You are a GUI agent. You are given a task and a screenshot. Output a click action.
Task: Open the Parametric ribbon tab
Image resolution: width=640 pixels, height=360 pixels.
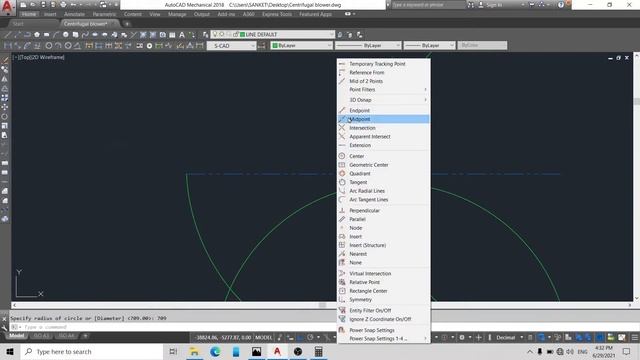pos(104,14)
